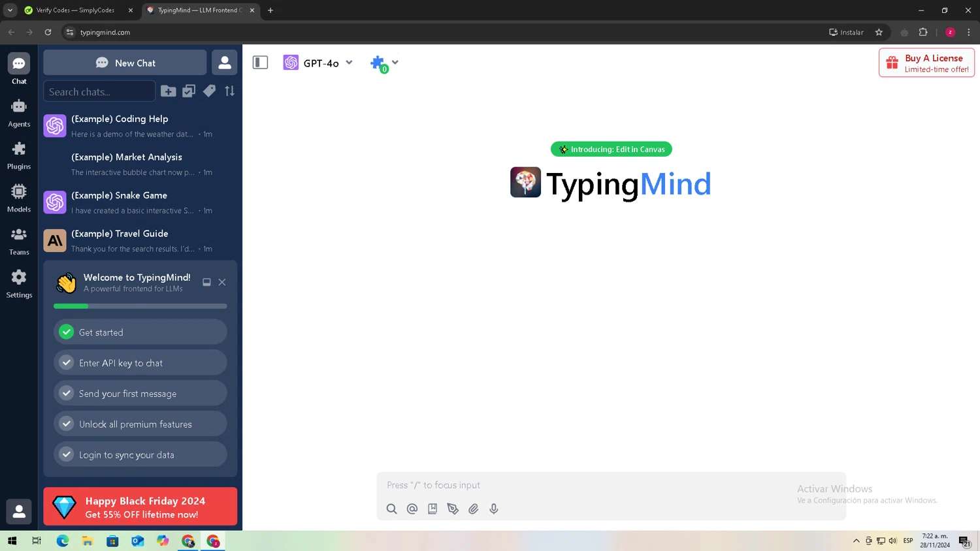The height and width of the screenshot is (551, 980).
Task: Create a new chat folder
Action: tap(169, 91)
